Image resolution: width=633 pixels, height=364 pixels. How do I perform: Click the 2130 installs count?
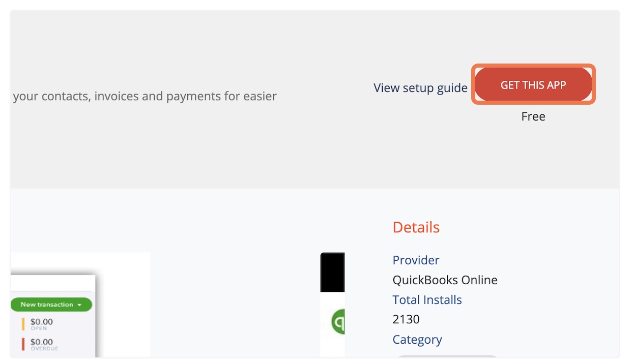[x=406, y=320]
